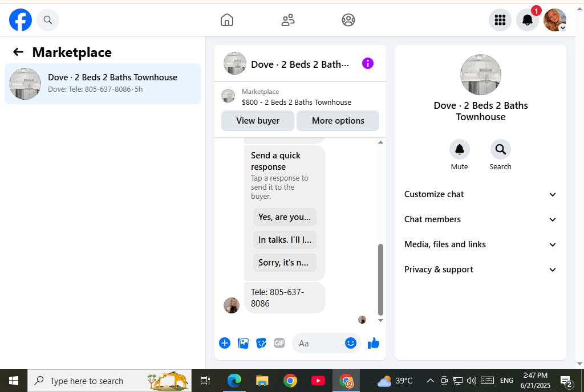Open Windows notification center icon
The width and height of the screenshot is (584, 392).
pos(567,381)
